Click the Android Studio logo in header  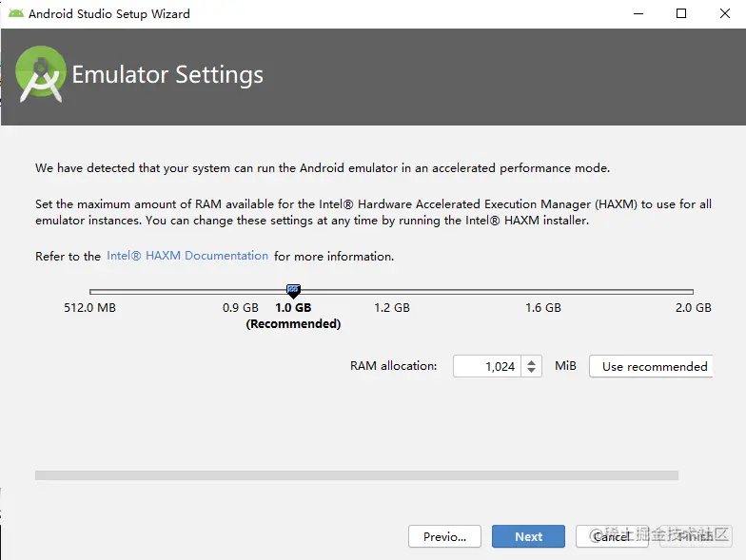point(40,74)
